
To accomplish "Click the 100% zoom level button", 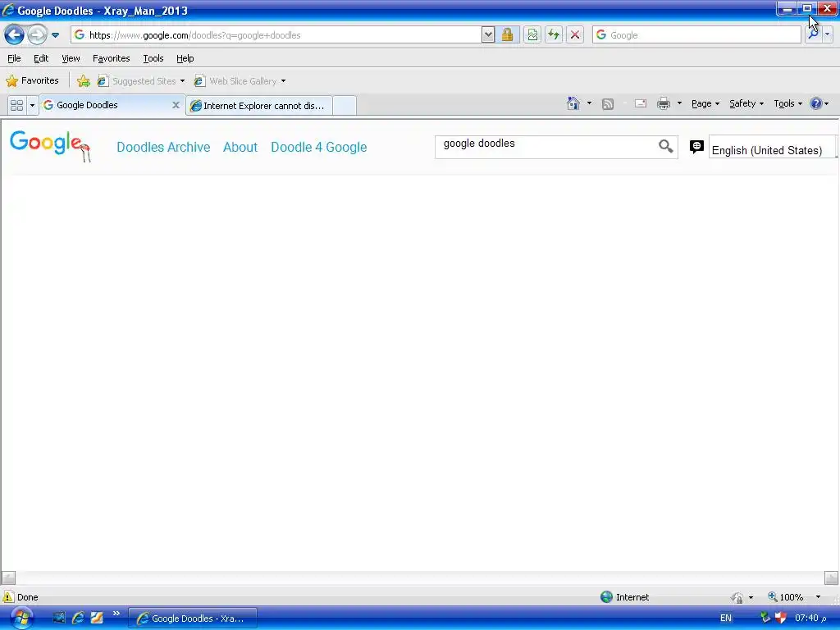I will [x=786, y=597].
